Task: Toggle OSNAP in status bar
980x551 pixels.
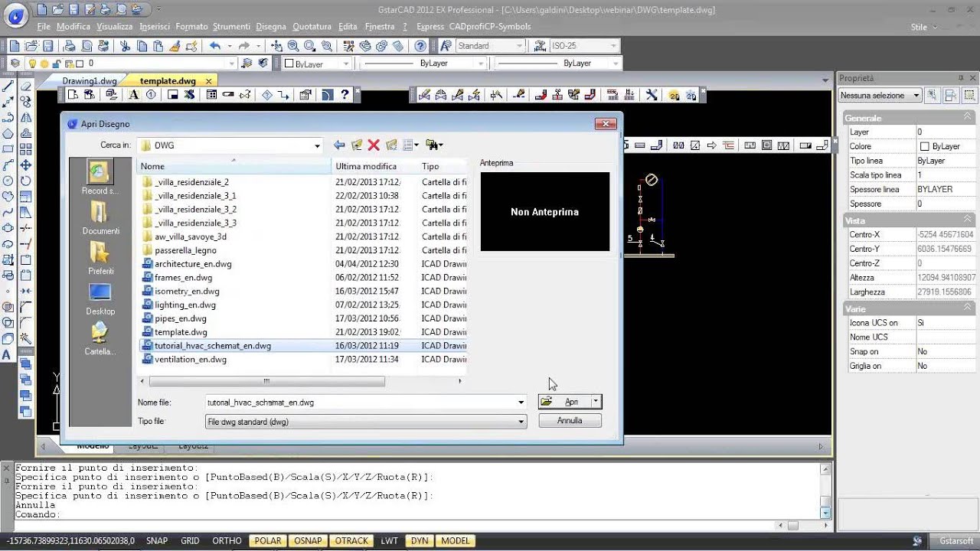Action: (x=309, y=540)
